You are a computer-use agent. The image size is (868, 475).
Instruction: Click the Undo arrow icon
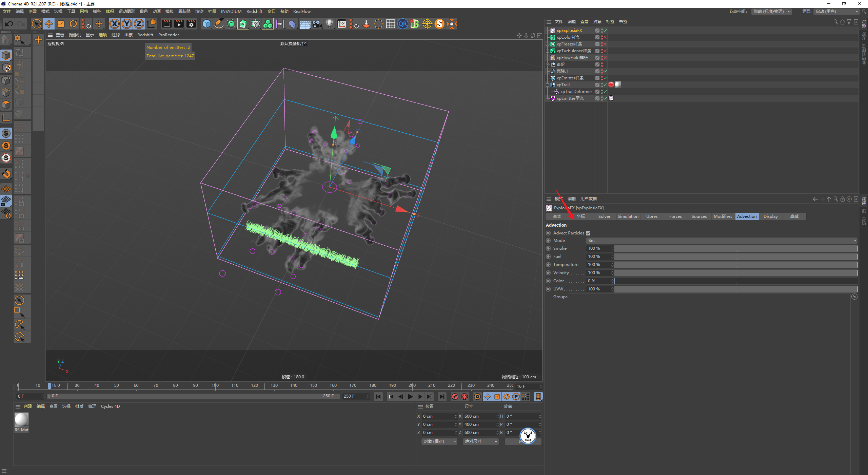coord(9,24)
